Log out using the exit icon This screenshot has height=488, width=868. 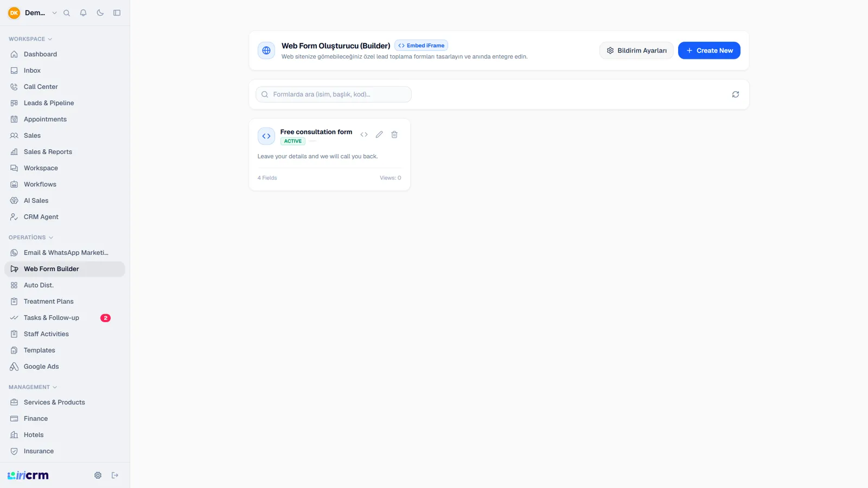(x=115, y=476)
